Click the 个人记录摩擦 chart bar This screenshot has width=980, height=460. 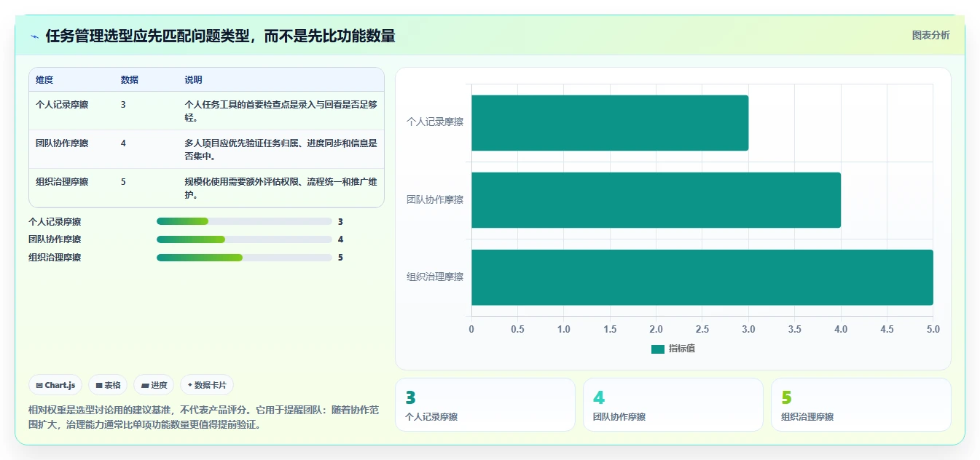pos(610,123)
